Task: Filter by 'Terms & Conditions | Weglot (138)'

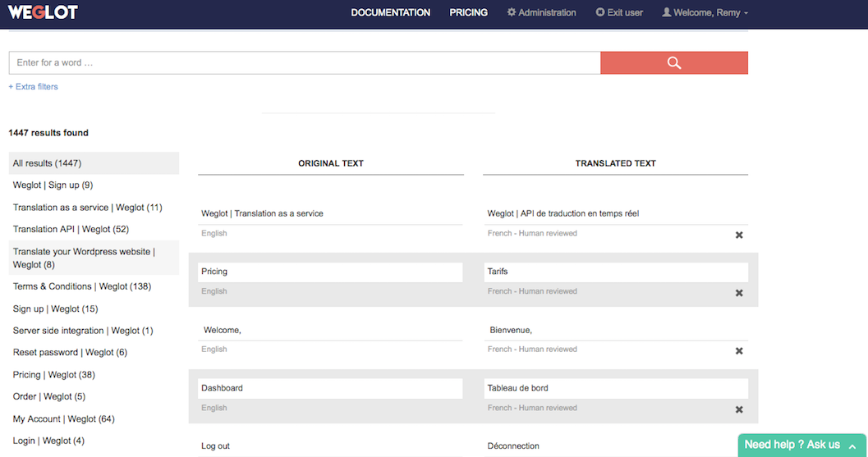Action: (82, 286)
